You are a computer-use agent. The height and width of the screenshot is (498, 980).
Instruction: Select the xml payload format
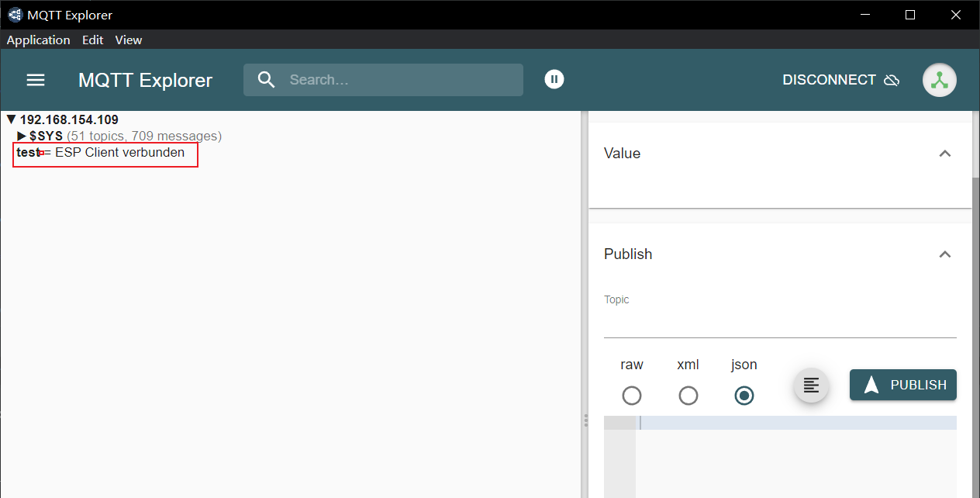[688, 396]
